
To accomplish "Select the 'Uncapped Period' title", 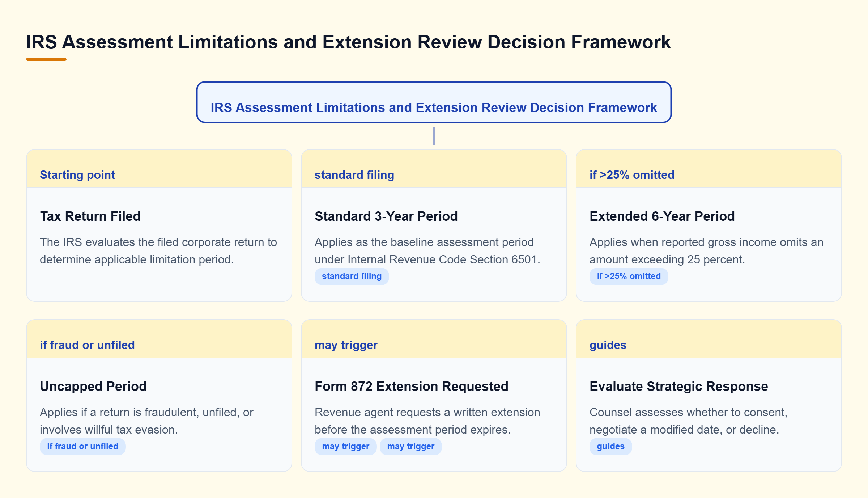I will click(x=93, y=386).
